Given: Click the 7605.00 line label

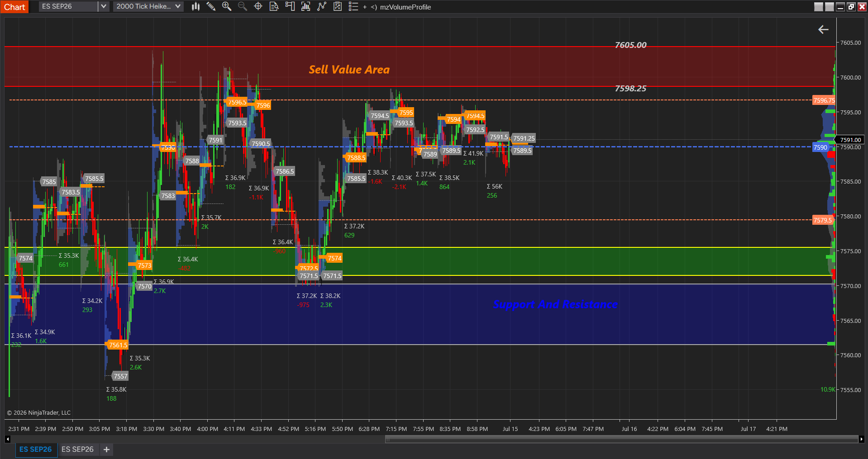Looking at the screenshot, I should click(x=630, y=45).
